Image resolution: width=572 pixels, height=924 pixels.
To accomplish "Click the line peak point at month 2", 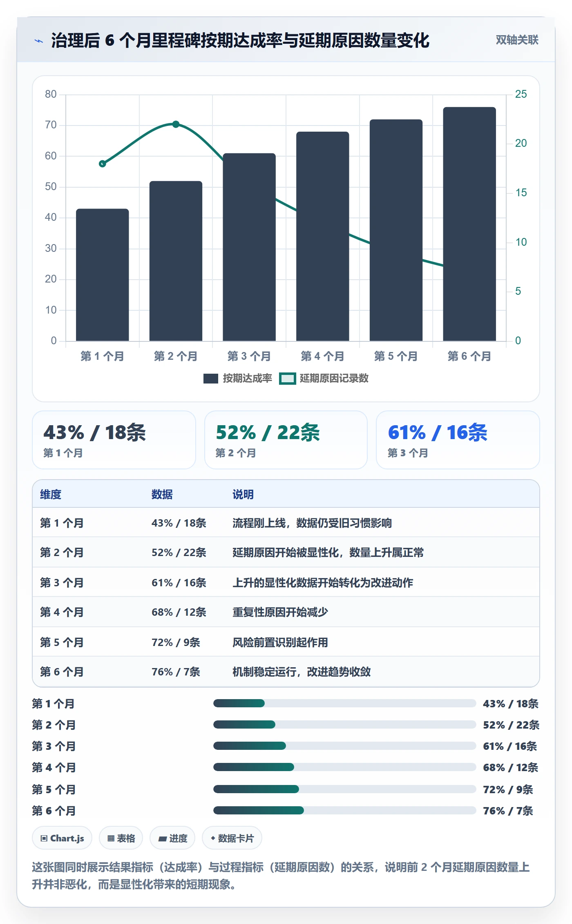I will coord(176,124).
